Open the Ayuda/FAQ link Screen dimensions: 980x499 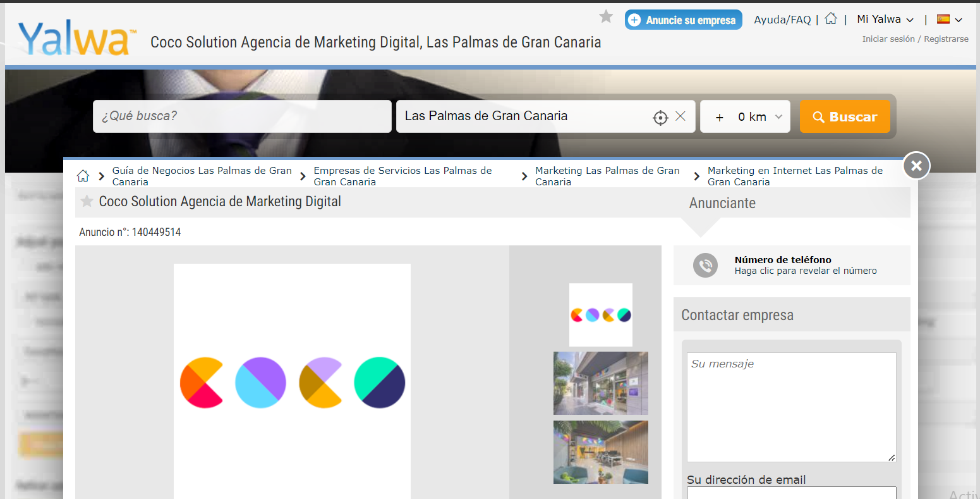[x=782, y=20]
